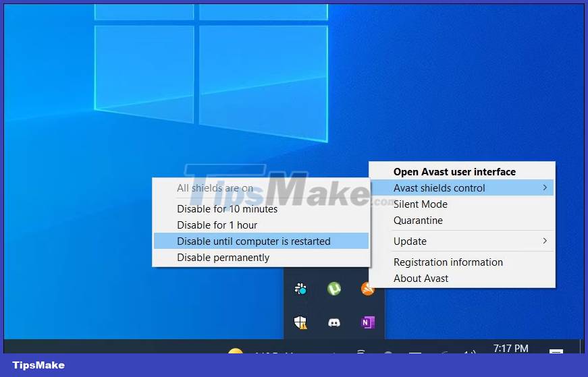The width and height of the screenshot is (588, 377).
Task: Click the Discord tray icon
Action: coord(333,322)
